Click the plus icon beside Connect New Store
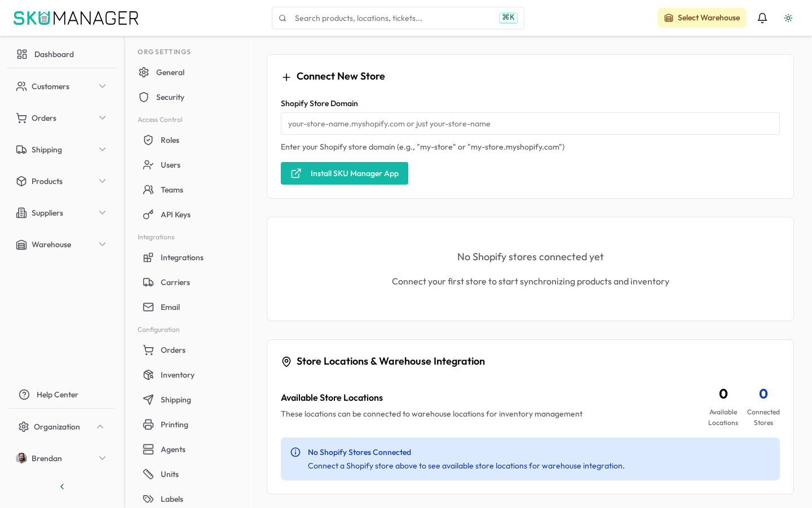This screenshot has width=812, height=508. point(286,77)
